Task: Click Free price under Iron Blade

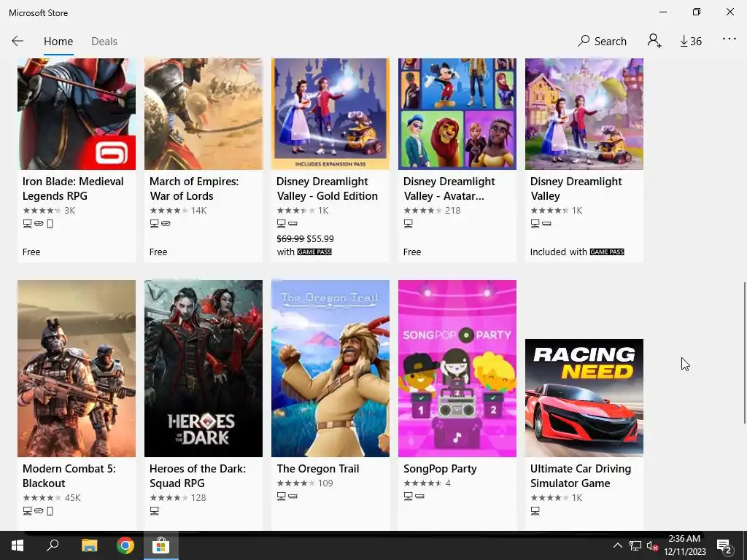Action: click(31, 252)
